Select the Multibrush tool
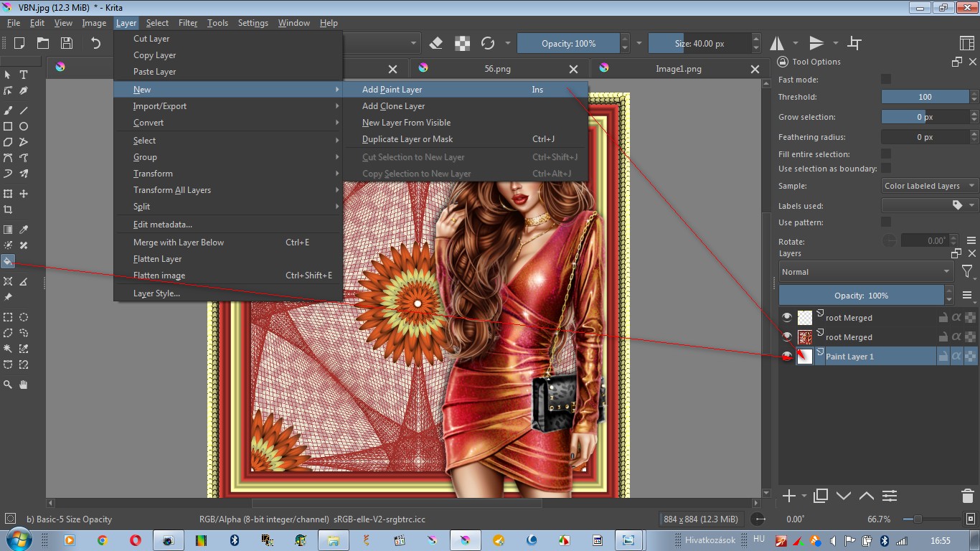 [24, 174]
